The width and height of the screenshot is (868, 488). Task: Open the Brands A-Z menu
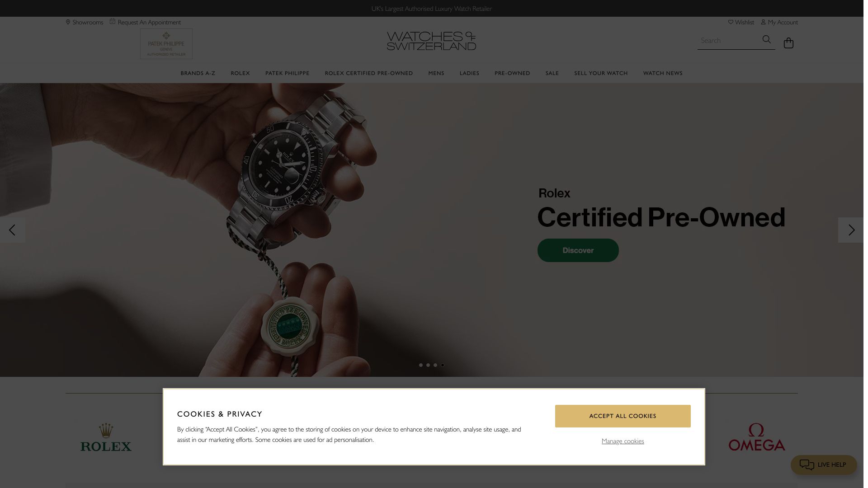[198, 73]
